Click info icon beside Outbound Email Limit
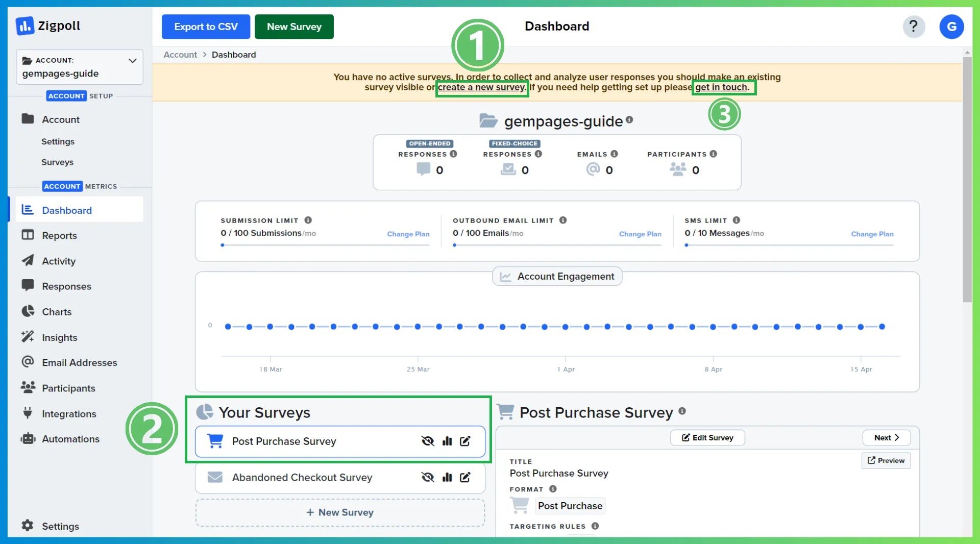The height and width of the screenshot is (544, 980). [563, 220]
